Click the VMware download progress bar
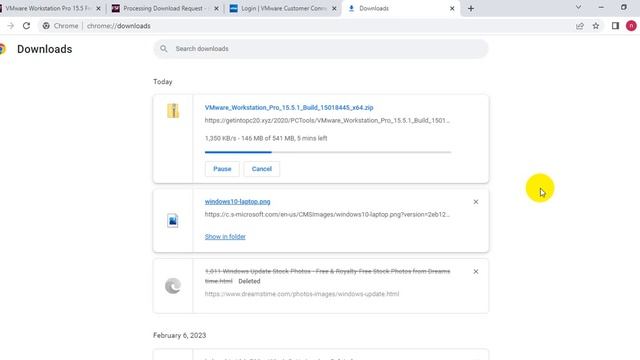 click(328, 152)
